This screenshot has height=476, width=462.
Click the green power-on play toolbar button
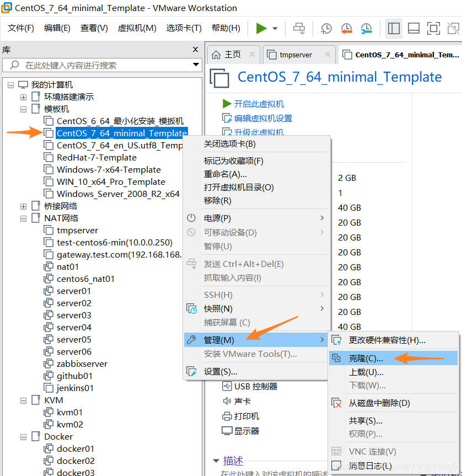click(x=261, y=29)
